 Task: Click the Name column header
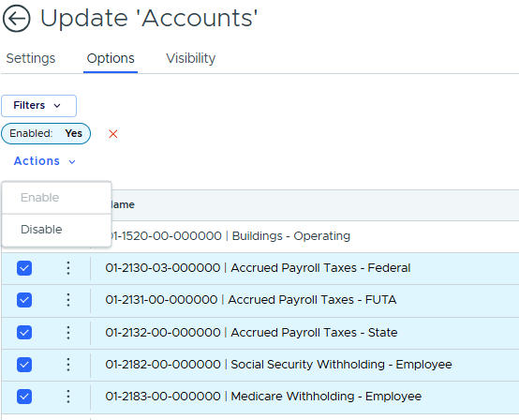[123, 204]
